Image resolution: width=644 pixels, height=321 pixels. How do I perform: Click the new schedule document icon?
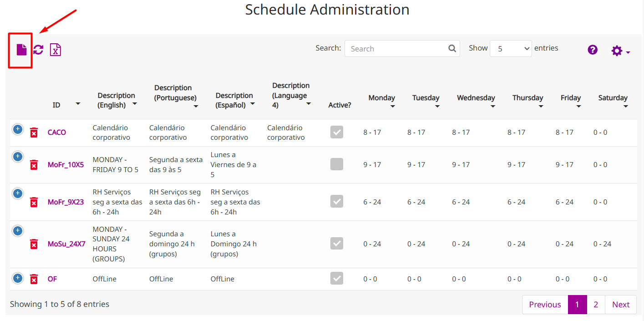pos(21,50)
